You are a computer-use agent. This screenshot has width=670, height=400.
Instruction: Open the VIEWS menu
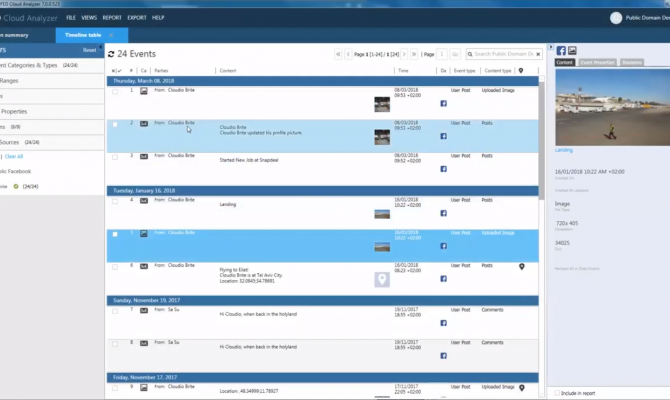pyautogui.click(x=89, y=18)
